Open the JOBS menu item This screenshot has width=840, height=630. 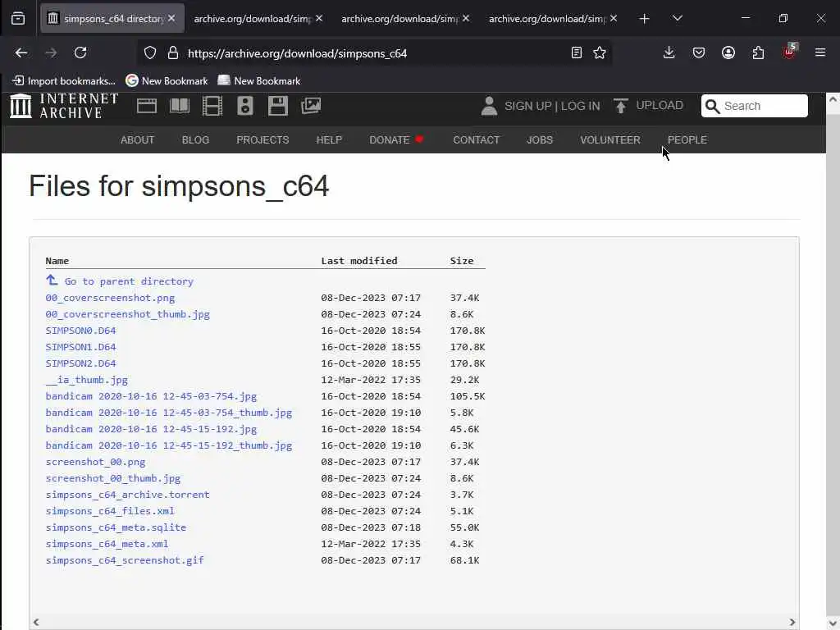540,139
